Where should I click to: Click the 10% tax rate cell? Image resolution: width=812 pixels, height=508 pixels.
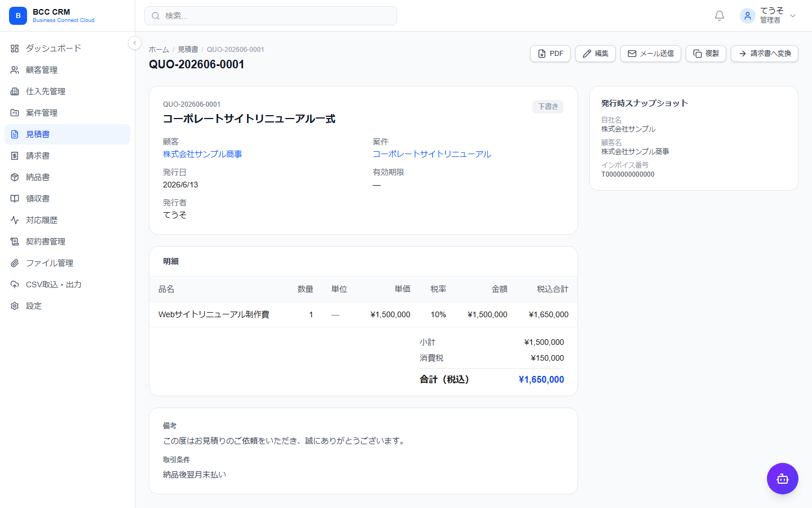[x=438, y=314]
